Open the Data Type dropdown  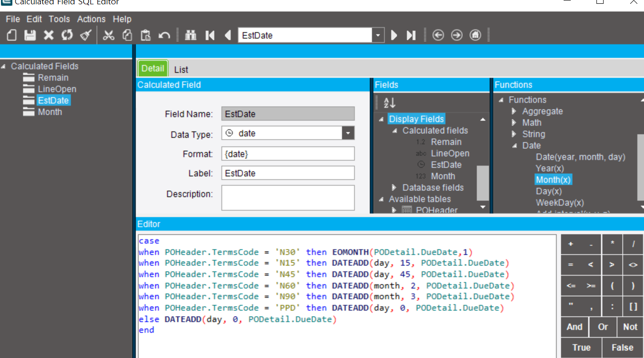[348, 133]
